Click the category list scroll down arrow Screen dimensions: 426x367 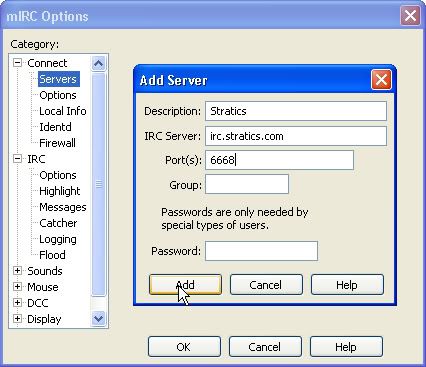click(98, 319)
